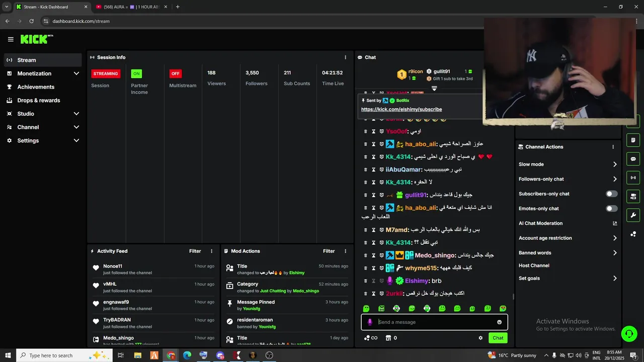Toggle Subscribers-only chat switch
Screen dimensions: 644x362
click(x=611, y=194)
